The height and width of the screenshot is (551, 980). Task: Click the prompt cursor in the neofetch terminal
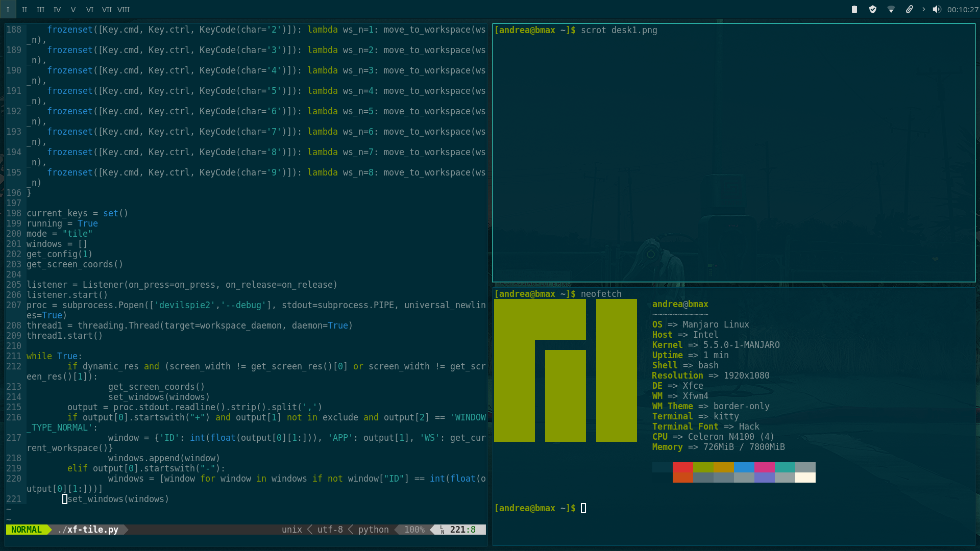(x=583, y=508)
